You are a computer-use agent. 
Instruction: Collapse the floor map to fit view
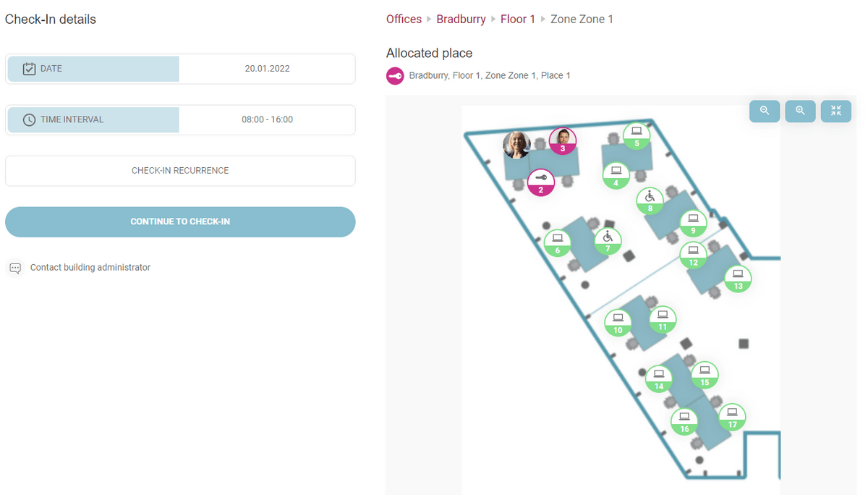836,111
